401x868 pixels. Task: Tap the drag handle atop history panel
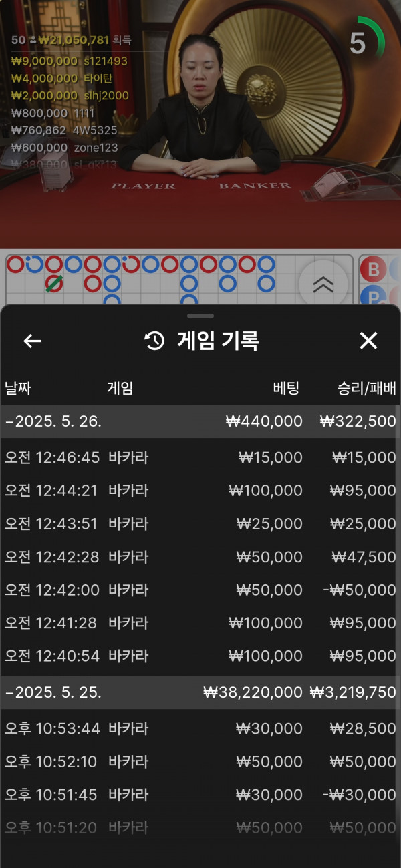click(200, 316)
